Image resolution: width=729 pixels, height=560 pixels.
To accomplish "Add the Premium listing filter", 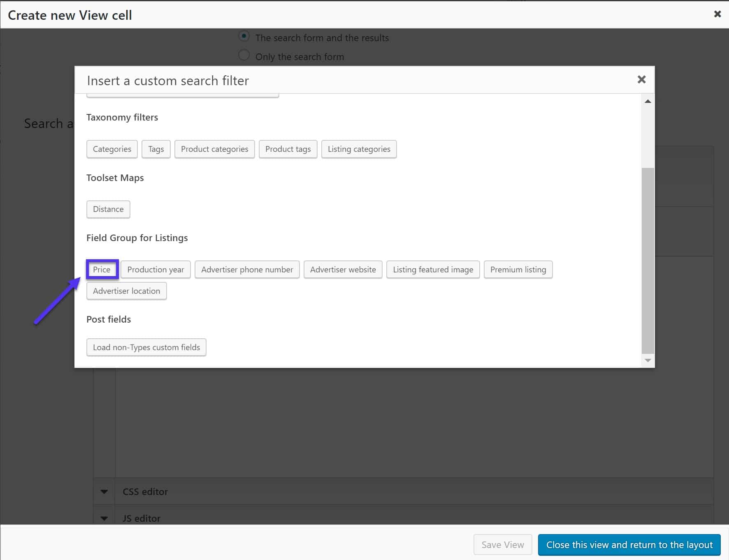I will 518,270.
